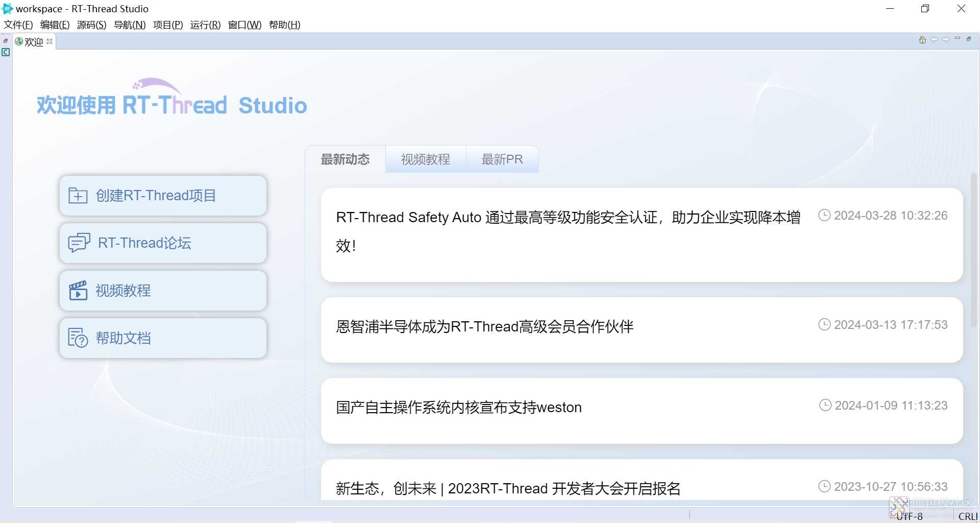Click the news list vertical scrollbar
This screenshot has width=980, height=523.
pos(974,250)
